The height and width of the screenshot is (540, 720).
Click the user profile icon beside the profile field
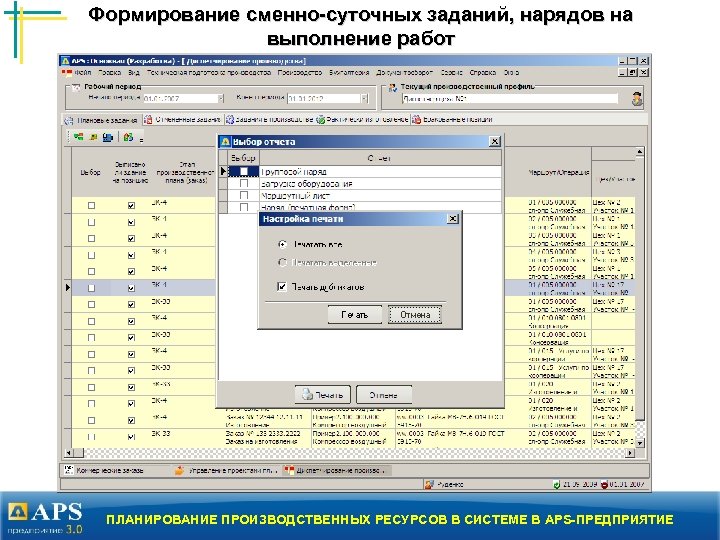pos(637,98)
